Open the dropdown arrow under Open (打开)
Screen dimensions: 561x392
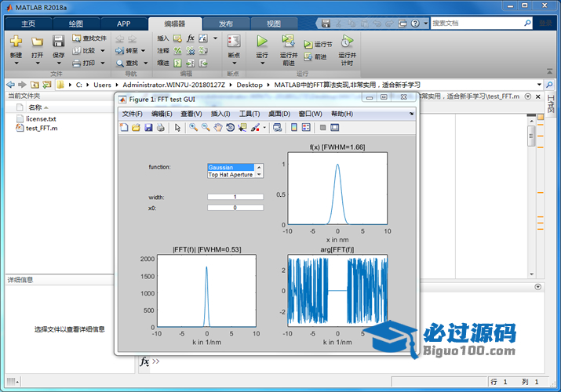tap(38, 64)
